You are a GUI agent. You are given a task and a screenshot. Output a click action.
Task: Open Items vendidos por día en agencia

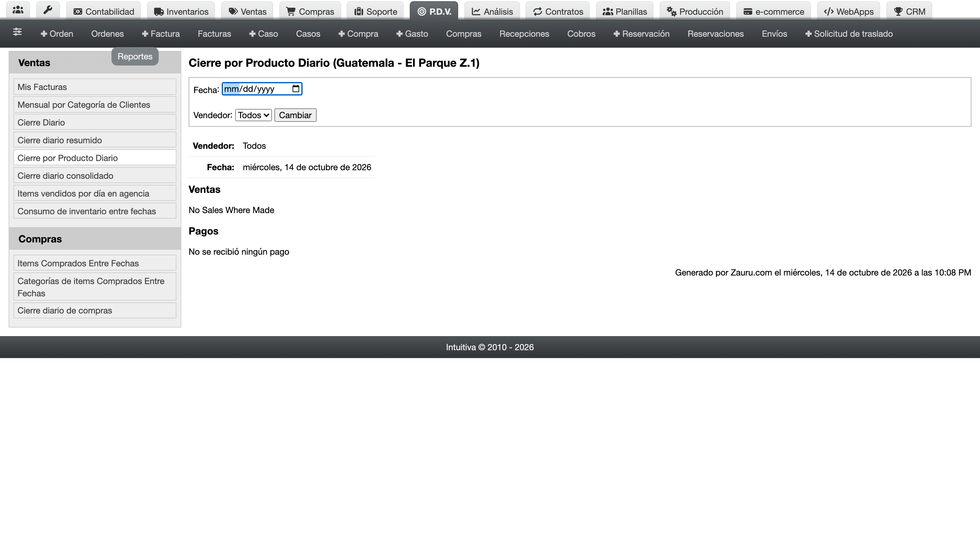coord(95,193)
